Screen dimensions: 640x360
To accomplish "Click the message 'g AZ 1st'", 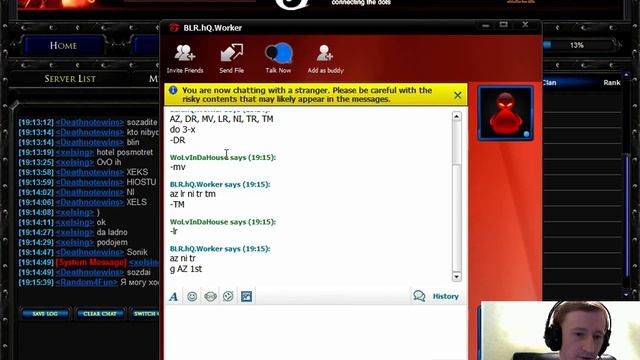I will pos(186,269).
